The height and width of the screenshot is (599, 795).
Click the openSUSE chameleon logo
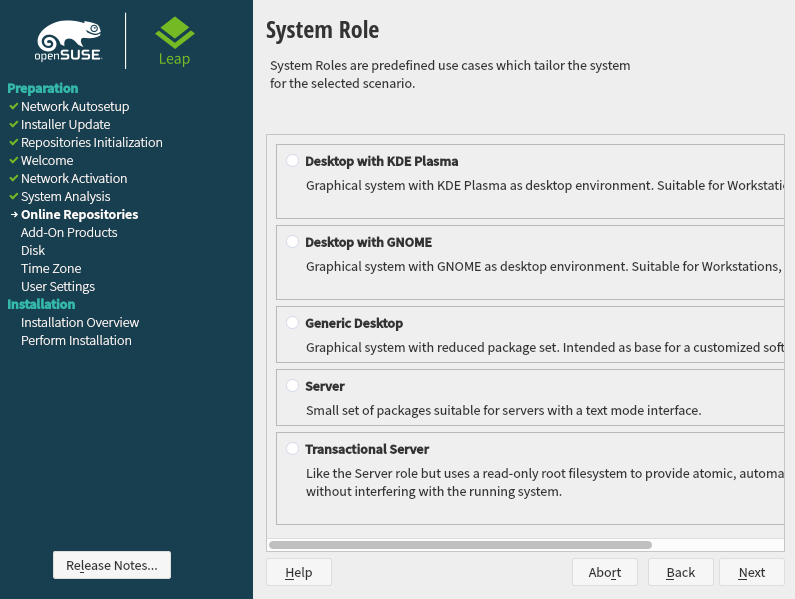point(69,41)
